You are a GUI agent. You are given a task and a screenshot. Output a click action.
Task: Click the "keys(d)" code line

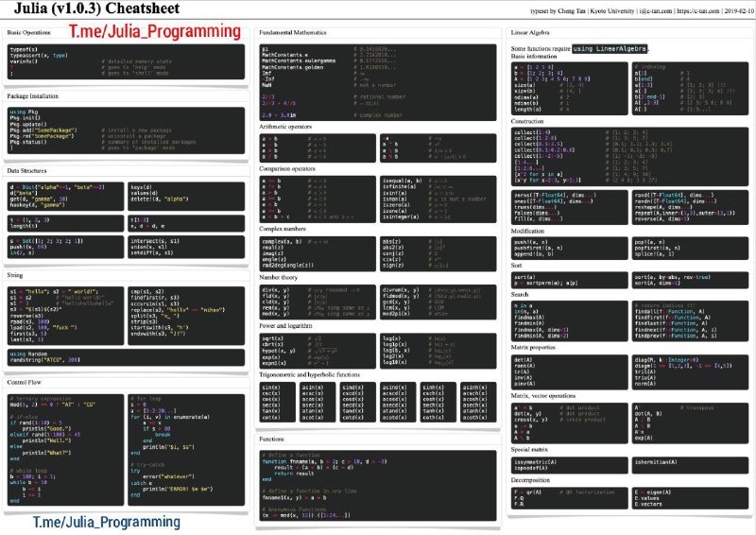[x=141, y=187]
